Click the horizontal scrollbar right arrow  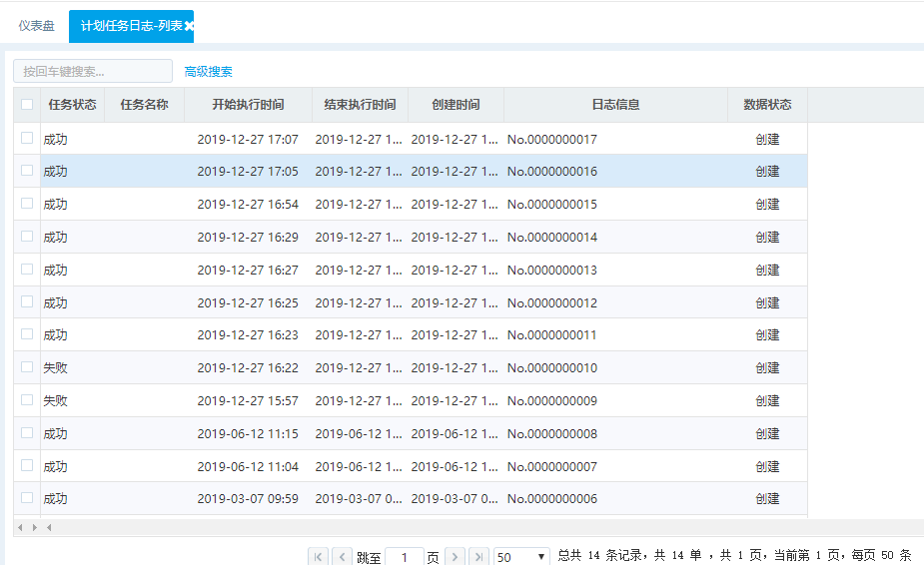[x=35, y=527]
